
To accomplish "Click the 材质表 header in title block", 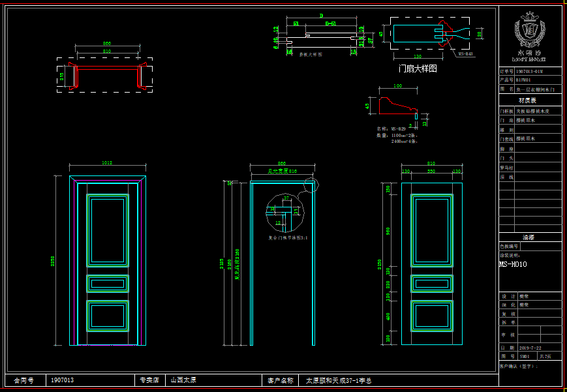I will (x=529, y=101).
